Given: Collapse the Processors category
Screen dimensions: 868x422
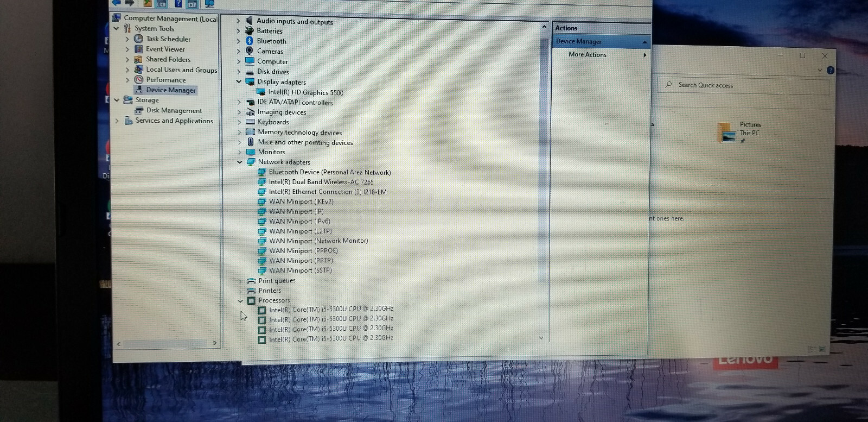Looking at the screenshot, I should [240, 300].
